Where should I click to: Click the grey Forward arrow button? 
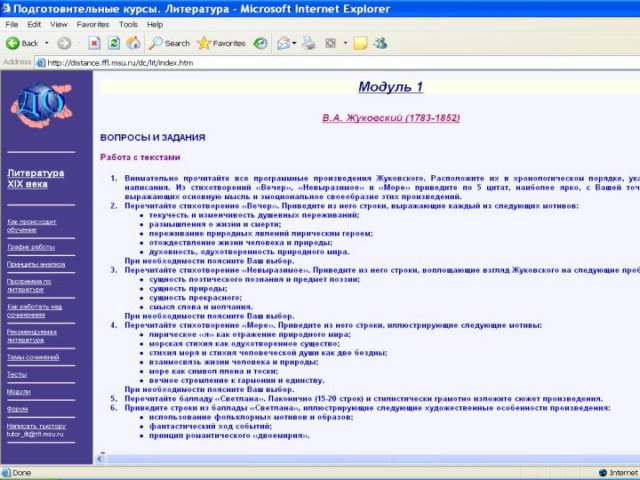coord(64,43)
